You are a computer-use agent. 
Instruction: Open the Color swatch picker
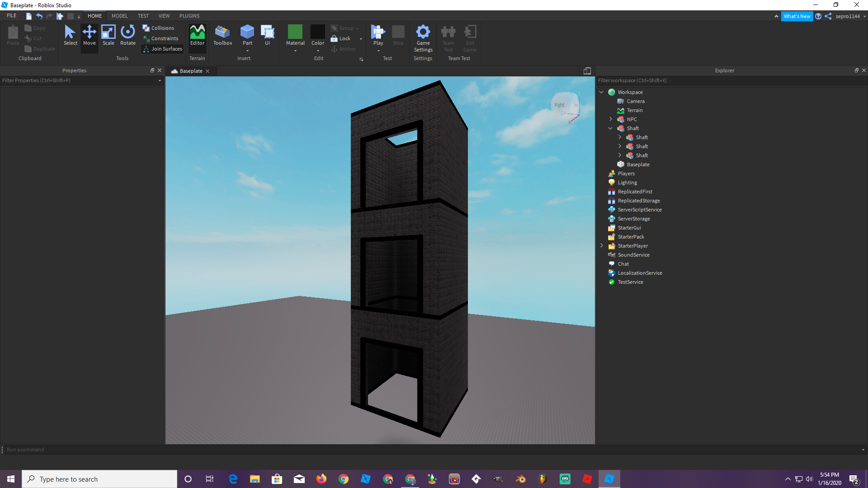tap(317, 33)
